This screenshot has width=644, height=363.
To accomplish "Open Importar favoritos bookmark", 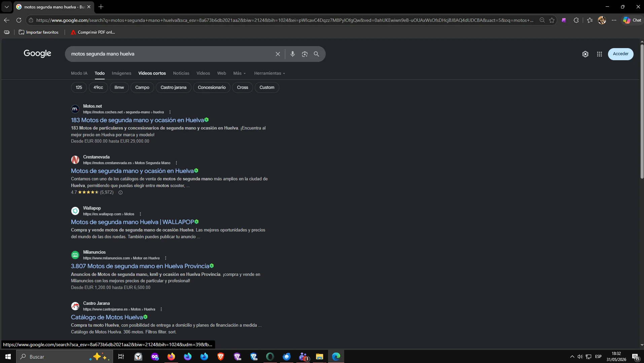I will tap(39, 32).
